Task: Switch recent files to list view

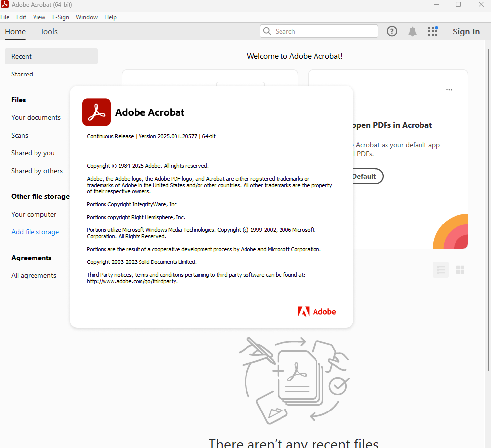Action: click(441, 269)
